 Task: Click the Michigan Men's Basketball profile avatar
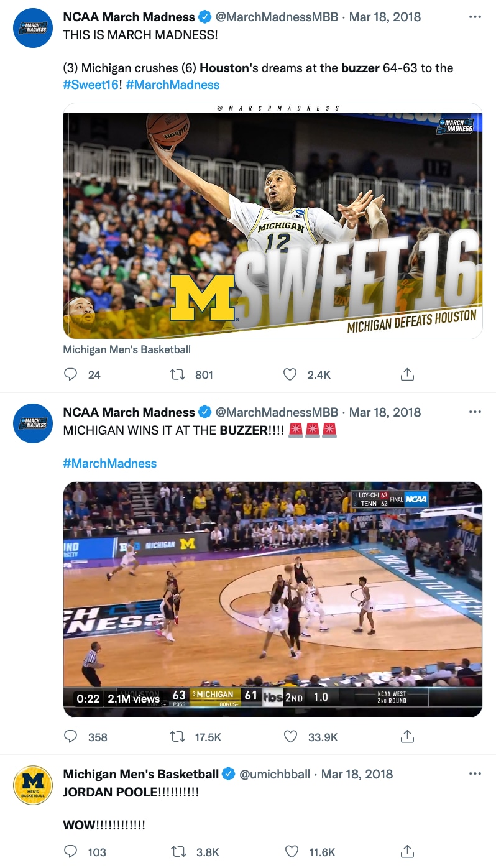click(33, 785)
